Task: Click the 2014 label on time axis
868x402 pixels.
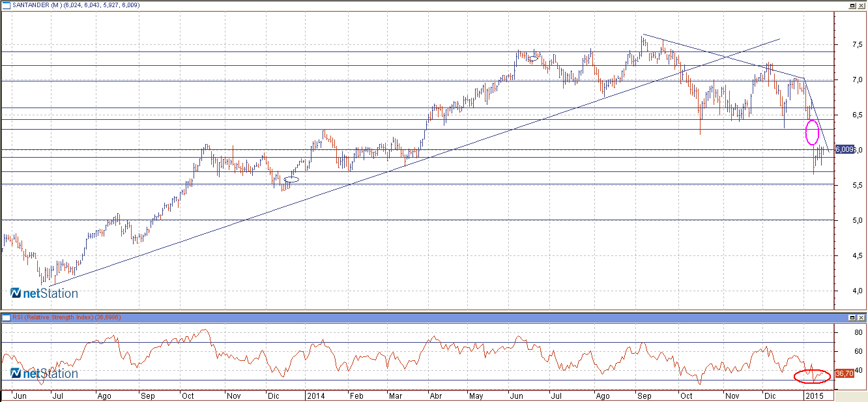Action: point(315,395)
